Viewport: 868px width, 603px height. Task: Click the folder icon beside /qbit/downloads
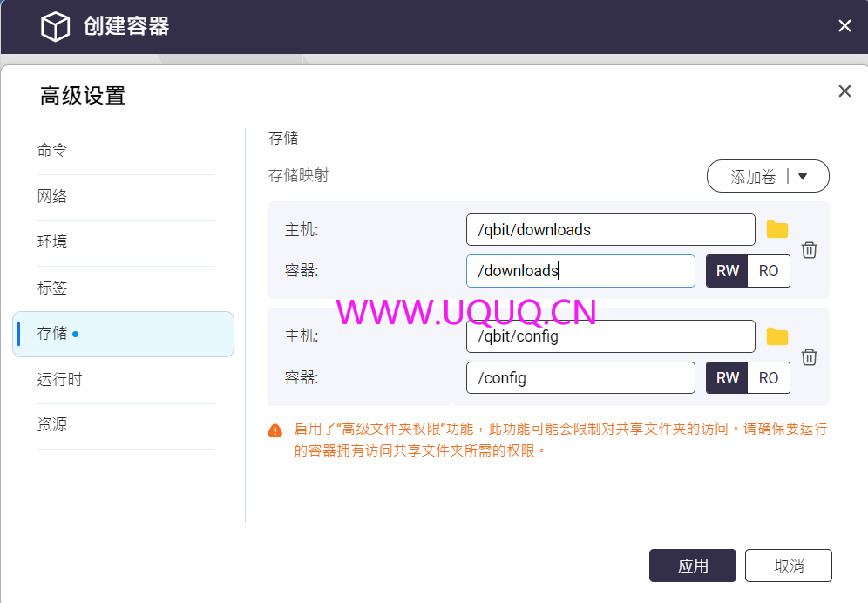tap(776, 230)
